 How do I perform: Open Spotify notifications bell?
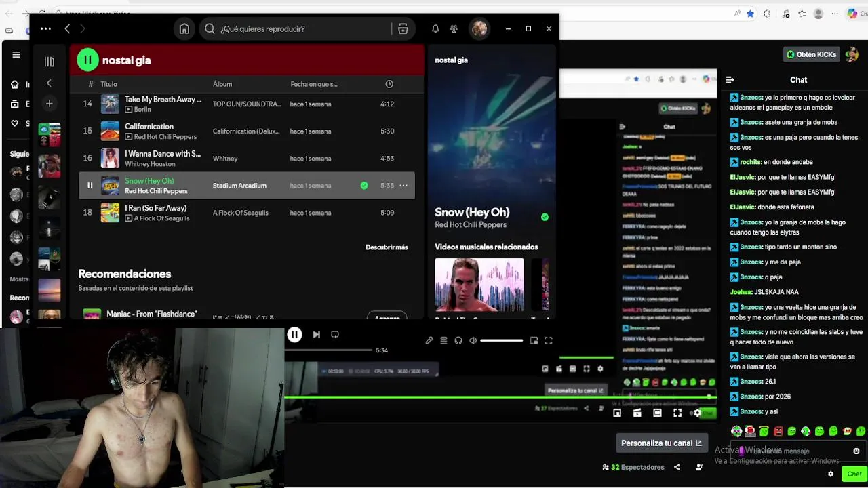coord(435,28)
